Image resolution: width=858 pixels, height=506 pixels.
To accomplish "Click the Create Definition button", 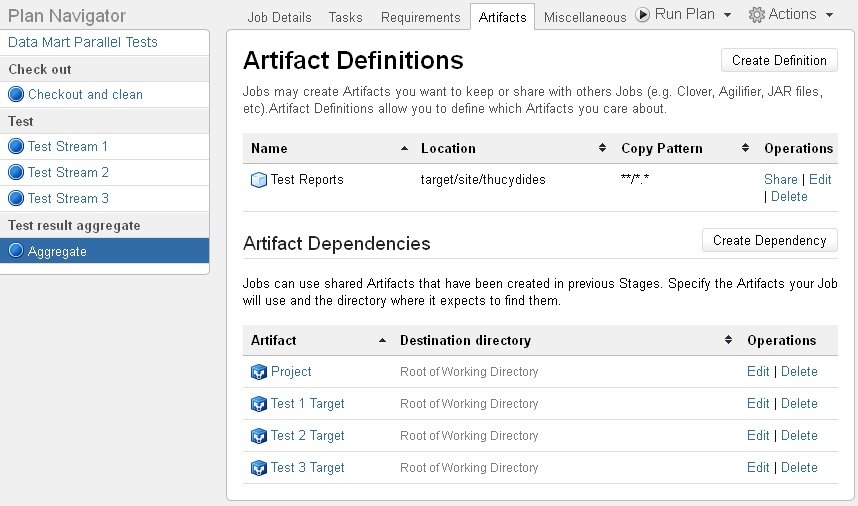I will [779, 60].
